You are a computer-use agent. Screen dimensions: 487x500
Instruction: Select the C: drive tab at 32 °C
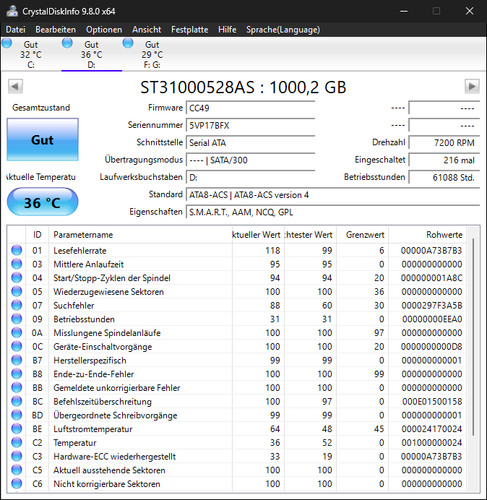click(x=31, y=54)
